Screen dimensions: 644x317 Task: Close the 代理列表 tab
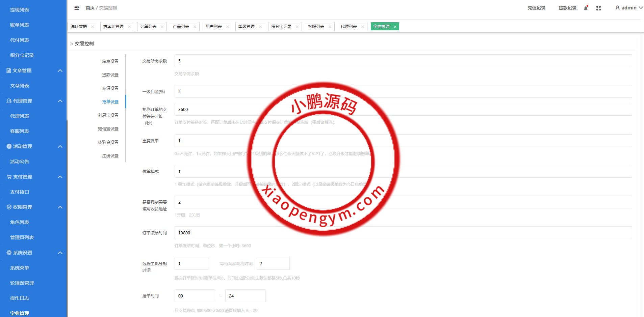tap(363, 27)
